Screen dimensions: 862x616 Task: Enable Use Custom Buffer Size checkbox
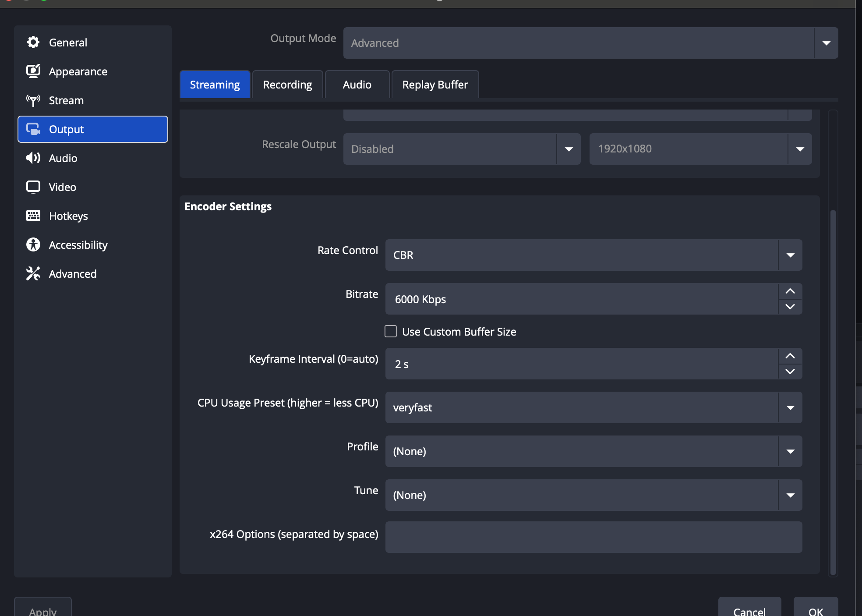tap(391, 332)
